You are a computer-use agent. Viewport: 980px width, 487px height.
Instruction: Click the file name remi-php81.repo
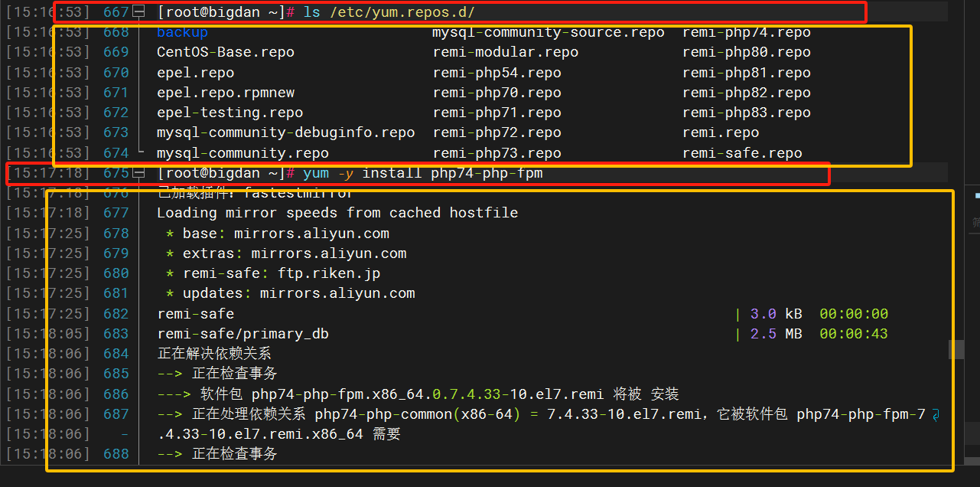click(x=747, y=73)
